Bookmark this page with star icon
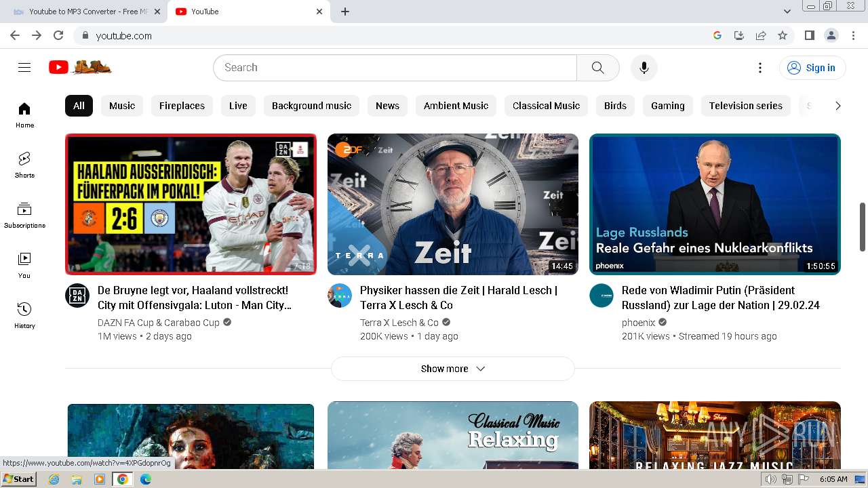868x488 pixels. click(783, 35)
